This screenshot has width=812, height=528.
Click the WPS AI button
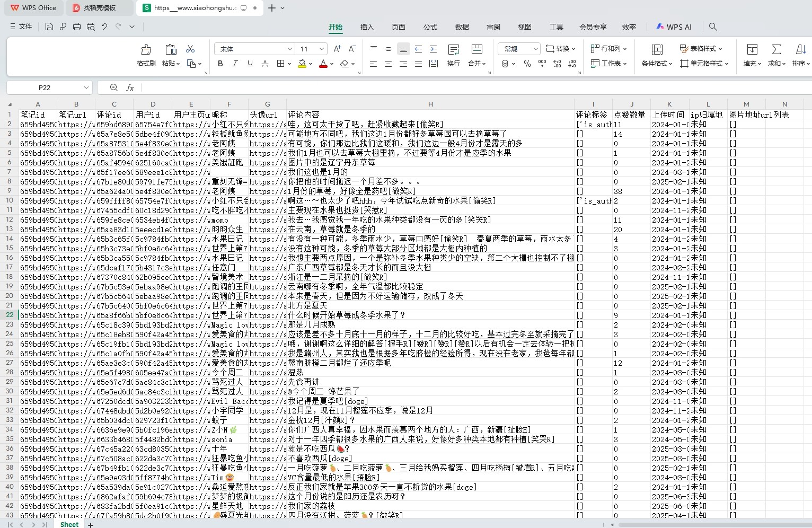pos(674,27)
